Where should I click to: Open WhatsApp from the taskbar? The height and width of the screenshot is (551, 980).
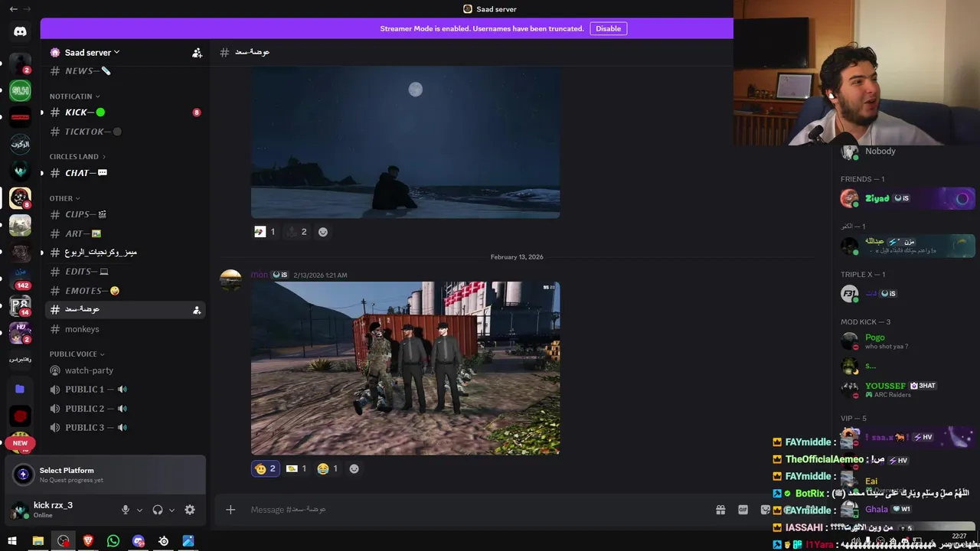[113, 541]
